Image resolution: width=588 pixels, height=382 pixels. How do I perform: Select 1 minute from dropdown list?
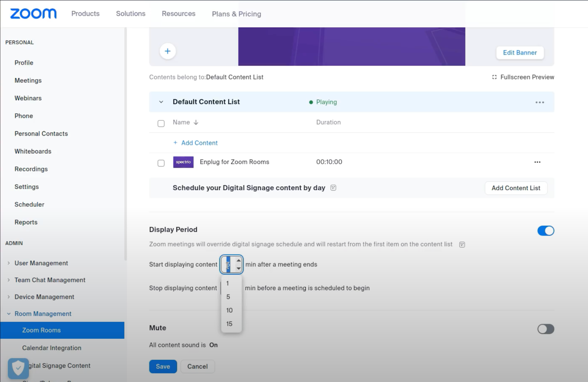232,283
